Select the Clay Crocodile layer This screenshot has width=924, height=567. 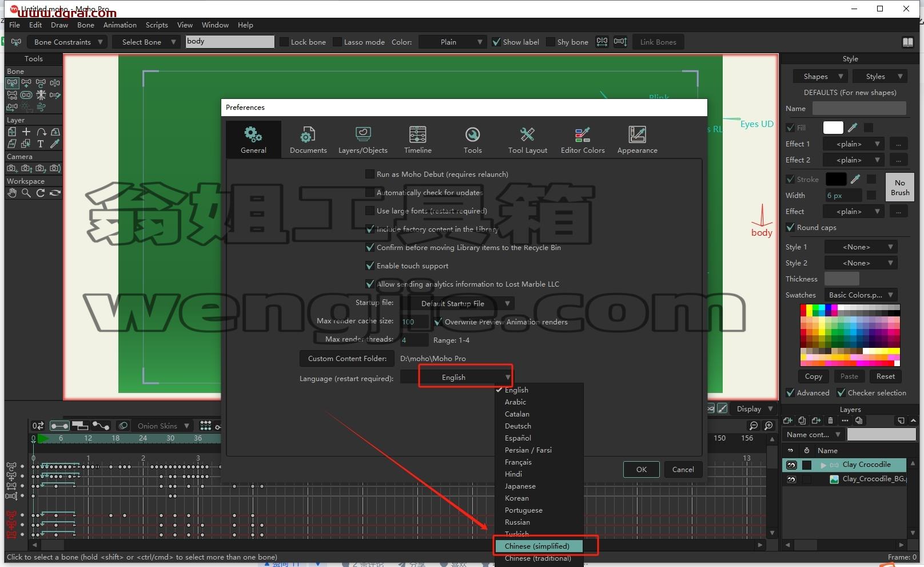pyautogui.click(x=866, y=465)
